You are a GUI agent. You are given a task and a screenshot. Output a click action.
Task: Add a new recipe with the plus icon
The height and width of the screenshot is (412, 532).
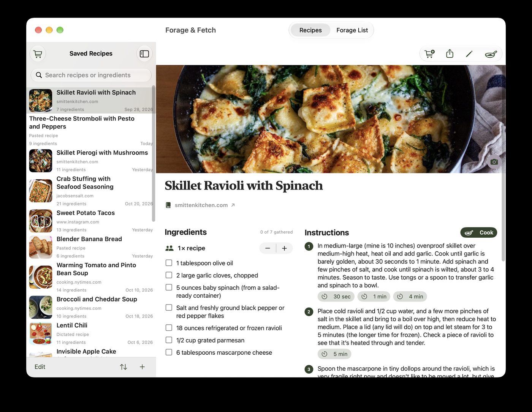[x=142, y=367]
